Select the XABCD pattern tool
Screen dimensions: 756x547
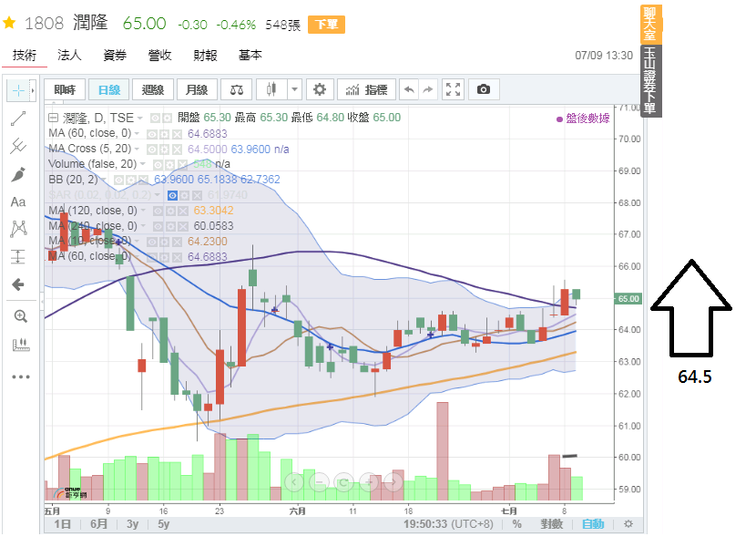pos(18,229)
